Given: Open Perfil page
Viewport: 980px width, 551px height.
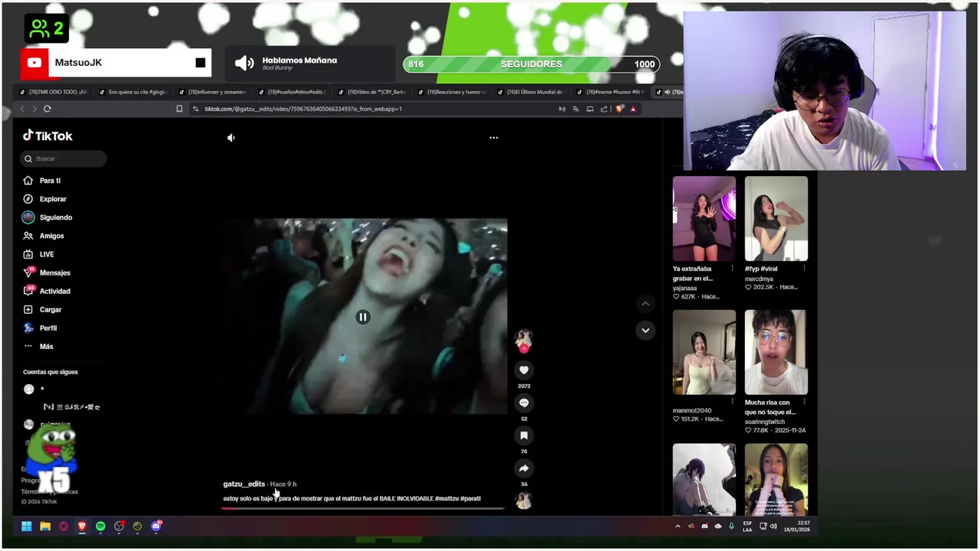Looking at the screenshot, I should (x=41, y=328).
